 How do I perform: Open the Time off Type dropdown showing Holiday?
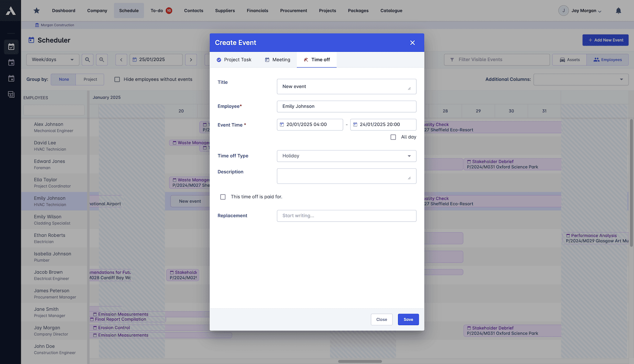[x=346, y=156]
